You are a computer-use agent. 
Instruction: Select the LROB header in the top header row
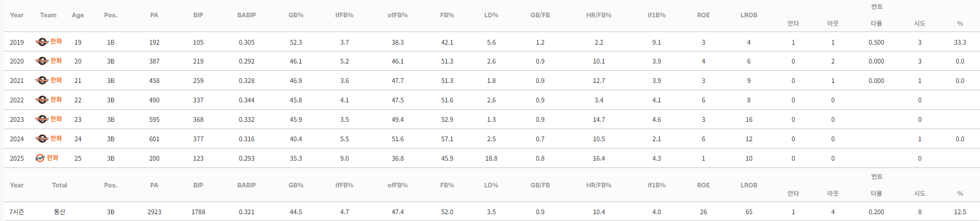click(748, 15)
